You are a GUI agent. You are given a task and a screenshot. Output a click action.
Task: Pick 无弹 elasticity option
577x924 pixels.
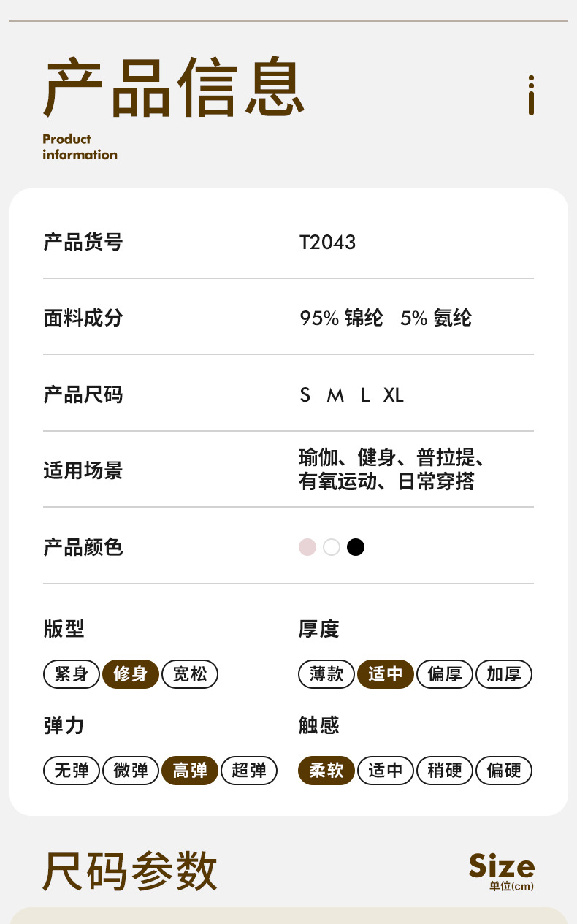[x=72, y=771]
